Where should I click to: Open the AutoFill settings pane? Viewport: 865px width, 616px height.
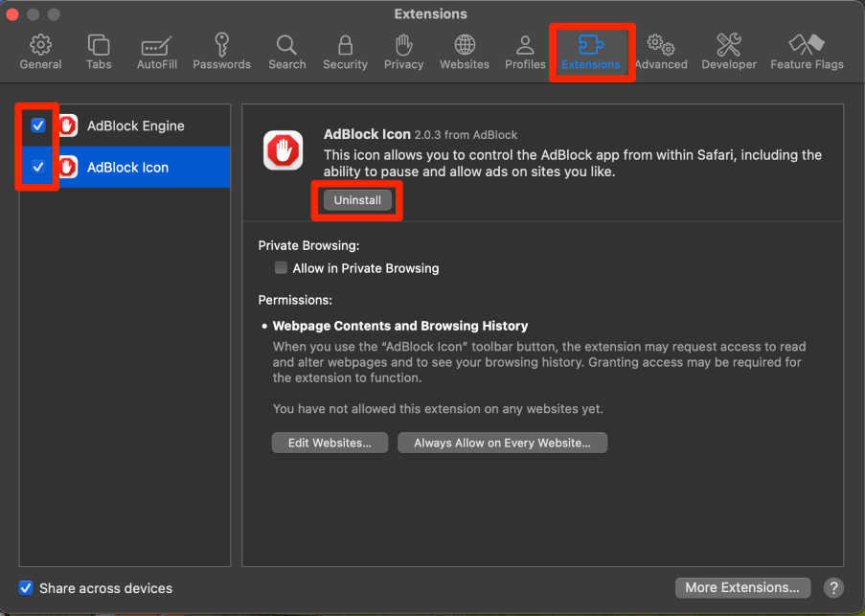[157, 52]
